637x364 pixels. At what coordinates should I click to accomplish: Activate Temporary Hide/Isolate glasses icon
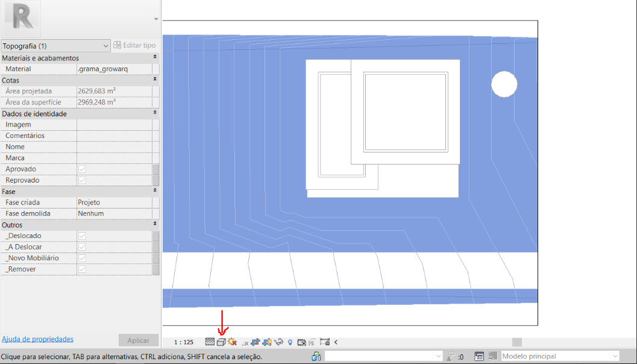tap(279, 342)
